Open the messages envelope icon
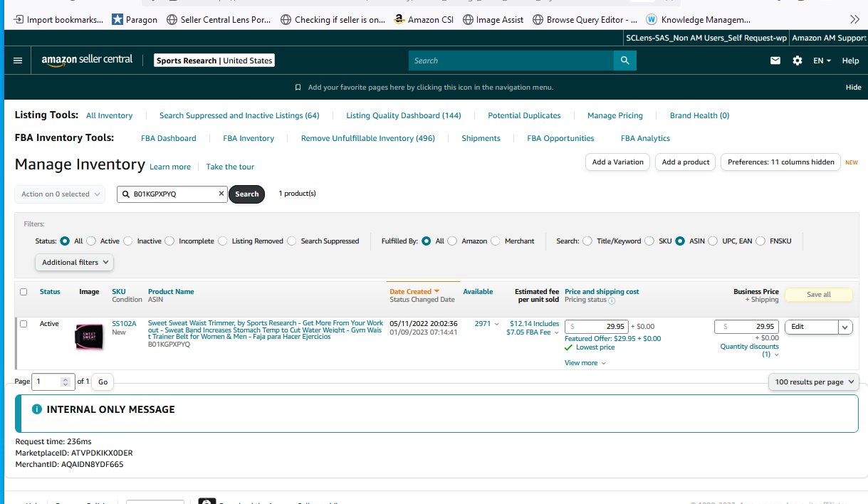The width and height of the screenshot is (868, 504). pyautogui.click(x=775, y=61)
